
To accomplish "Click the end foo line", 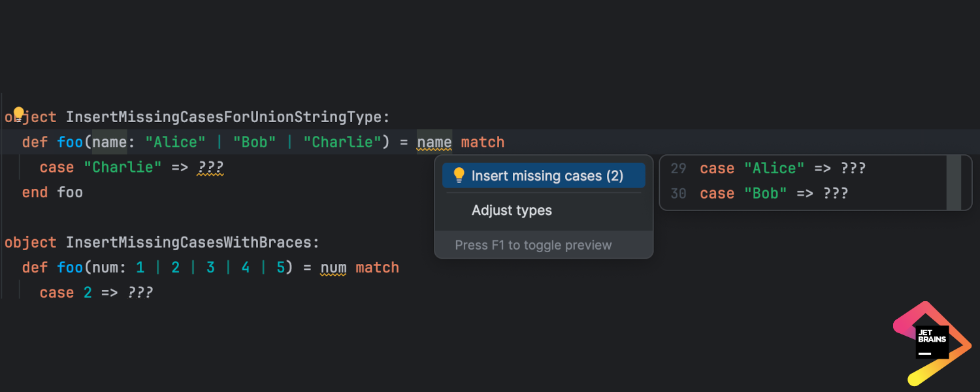I will pyautogui.click(x=52, y=192).
